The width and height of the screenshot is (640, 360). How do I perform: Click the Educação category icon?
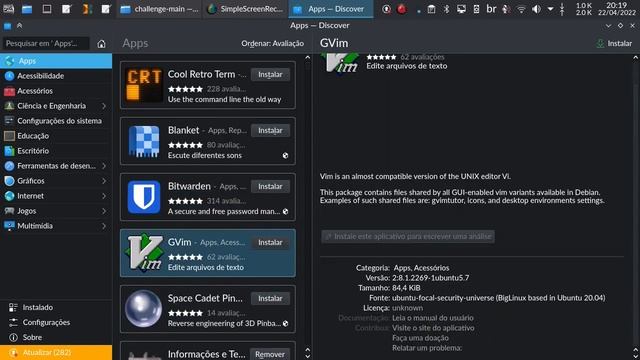9,136
